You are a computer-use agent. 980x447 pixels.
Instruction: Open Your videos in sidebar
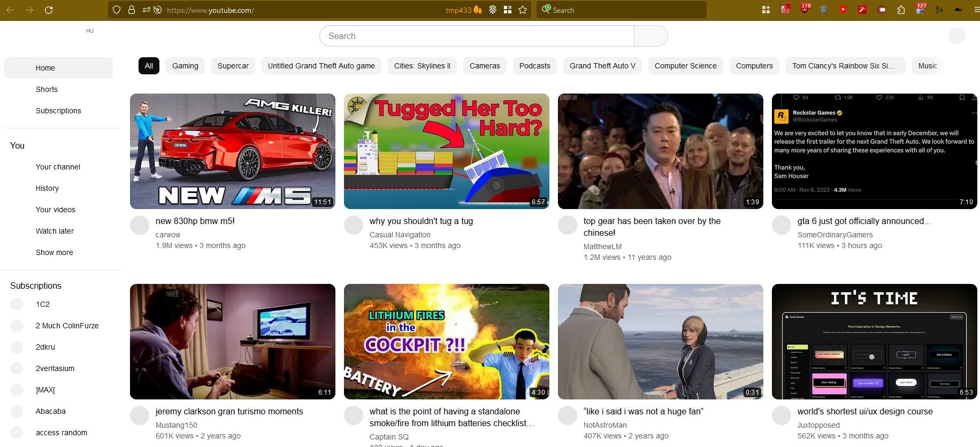click(x=58, y=210)
